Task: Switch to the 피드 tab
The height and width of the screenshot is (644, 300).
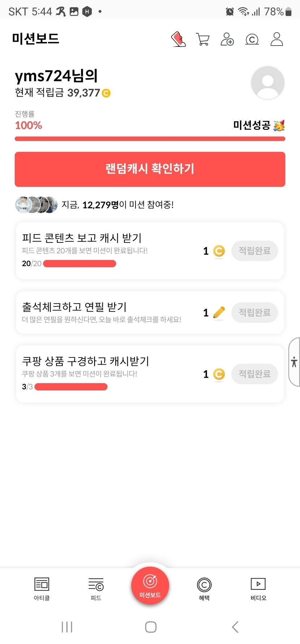Action: tap(96, 589)
